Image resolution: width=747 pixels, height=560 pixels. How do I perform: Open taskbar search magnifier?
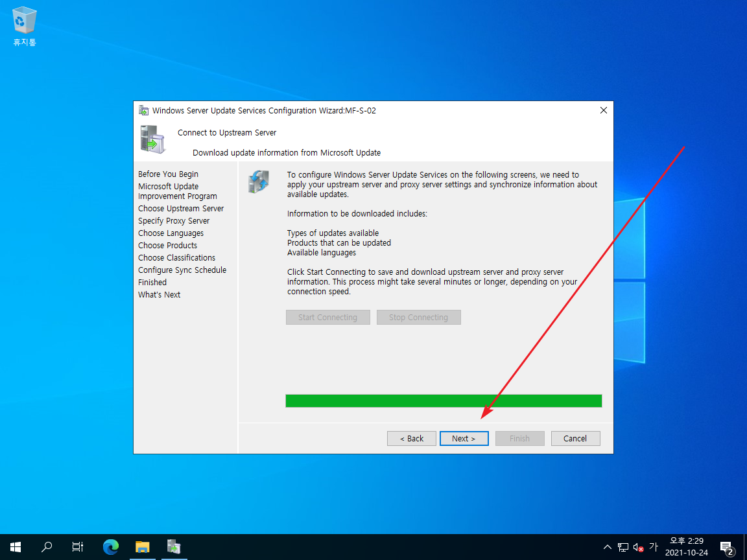pos(47,546)
